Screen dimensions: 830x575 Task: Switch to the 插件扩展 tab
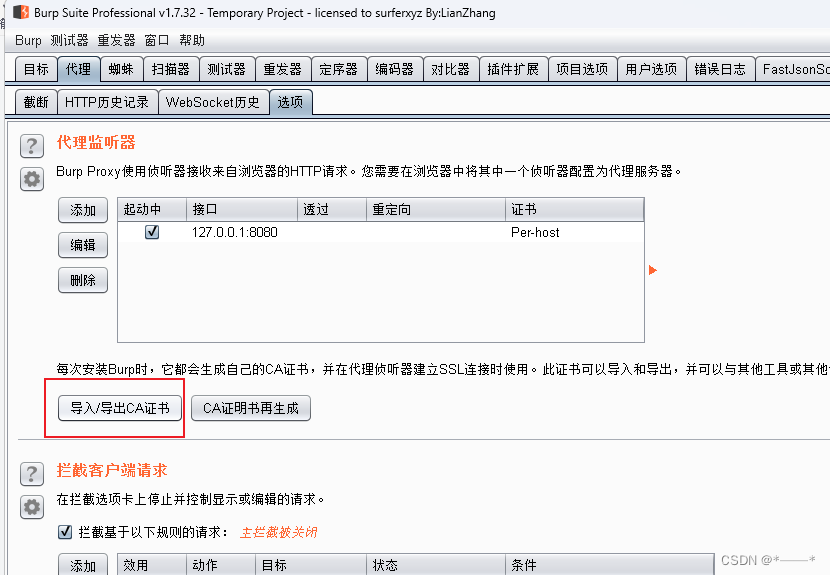coord(513,69)
